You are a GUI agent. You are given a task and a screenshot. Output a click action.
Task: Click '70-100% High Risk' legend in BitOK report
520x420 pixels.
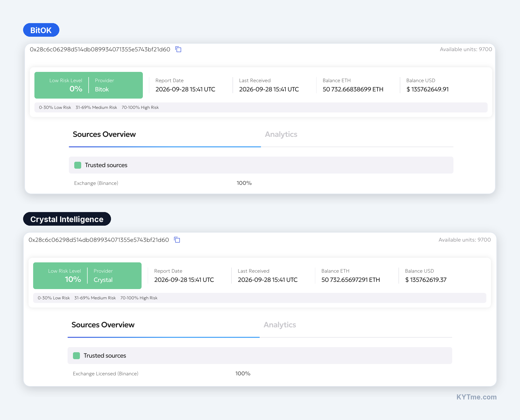(140, 107)
